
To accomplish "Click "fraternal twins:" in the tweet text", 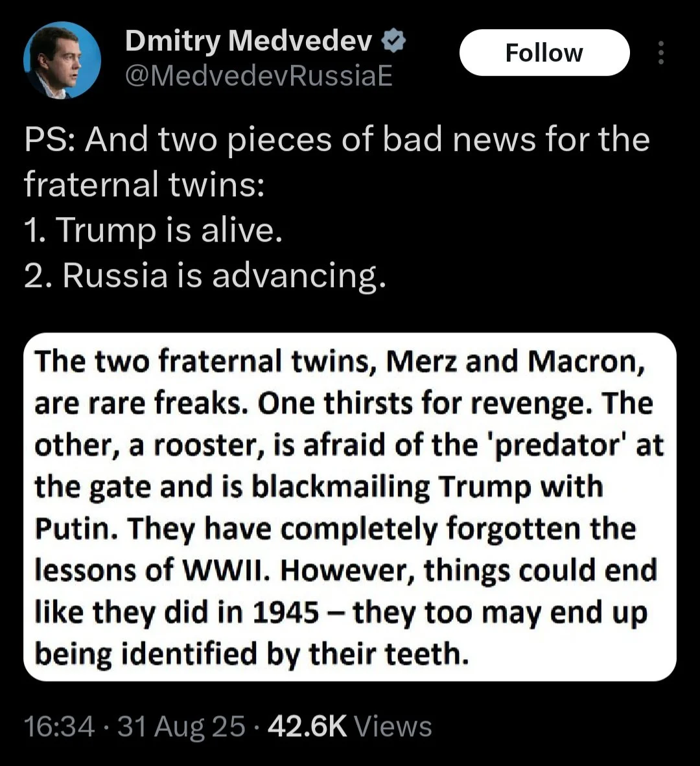I will (x=144, y=185).
